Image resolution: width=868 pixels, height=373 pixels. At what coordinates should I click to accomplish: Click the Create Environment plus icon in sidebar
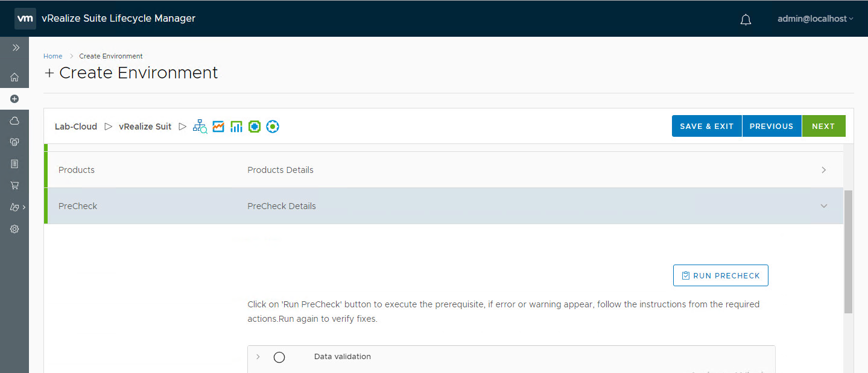click(x=14, y=99)
